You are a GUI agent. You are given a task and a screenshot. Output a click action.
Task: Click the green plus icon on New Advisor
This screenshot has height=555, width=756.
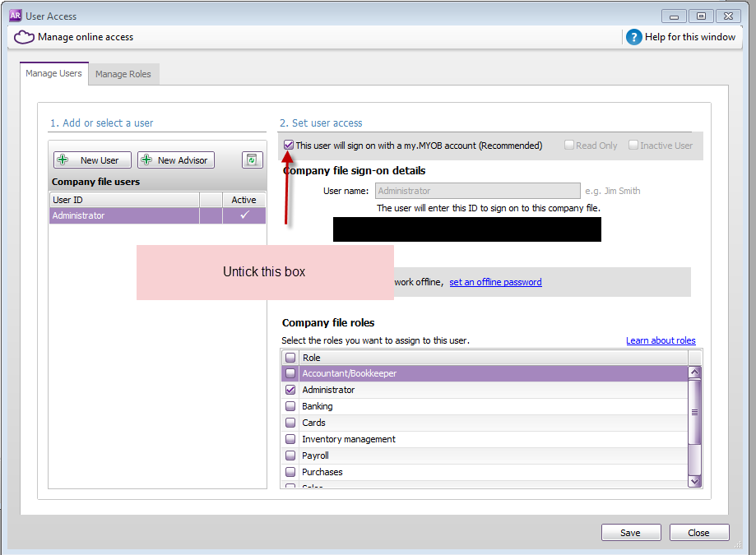pyautogui.click(x=147, y=160)
